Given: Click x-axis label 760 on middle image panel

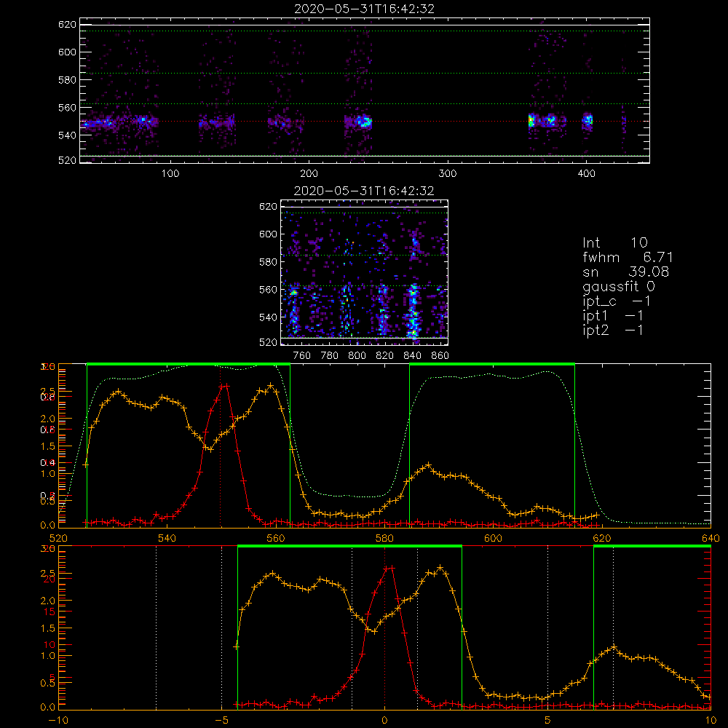Looking at the screenshot, I should pos(302,356).
